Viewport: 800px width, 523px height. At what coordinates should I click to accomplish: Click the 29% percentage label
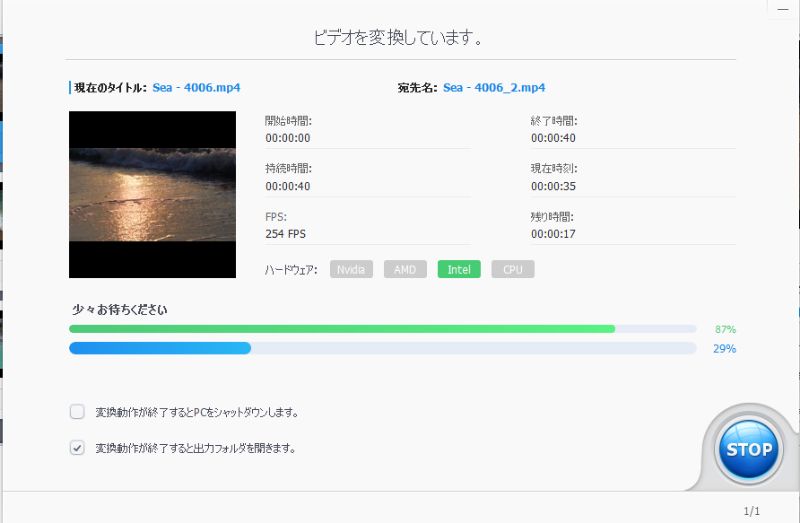724,348
